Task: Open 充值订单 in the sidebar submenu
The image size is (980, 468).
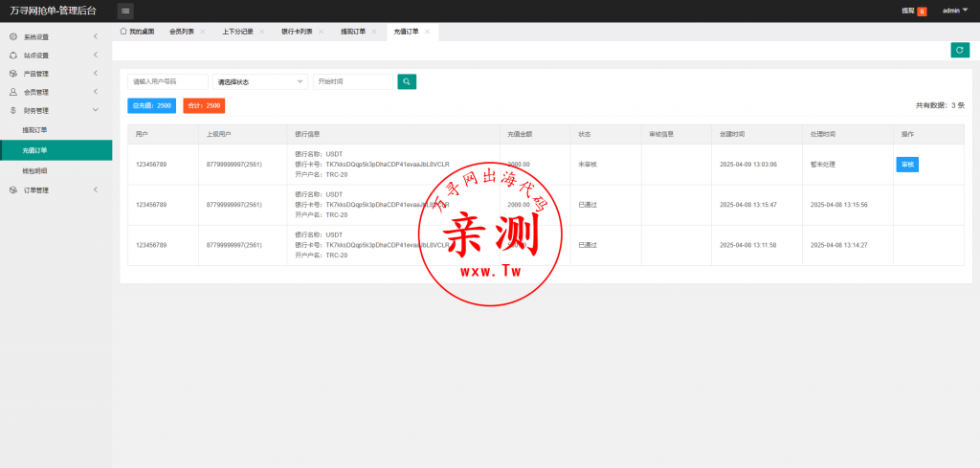Action: tap(56, 150)
